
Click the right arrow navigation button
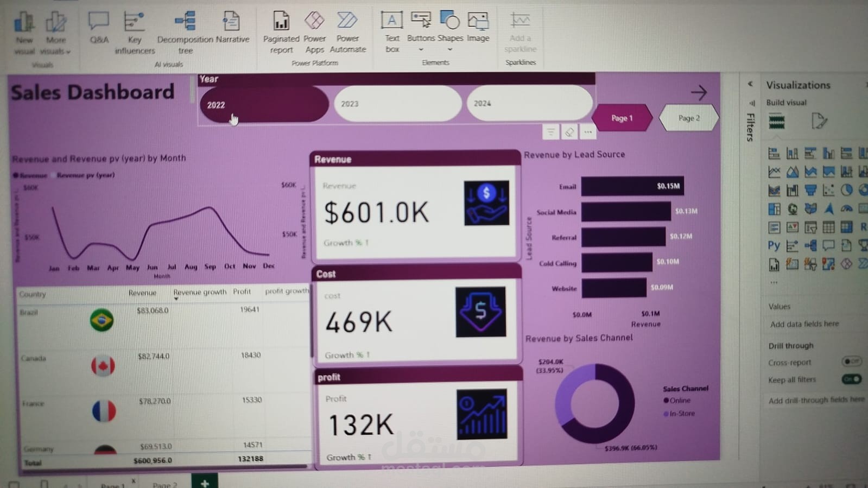tap(699, 92)
